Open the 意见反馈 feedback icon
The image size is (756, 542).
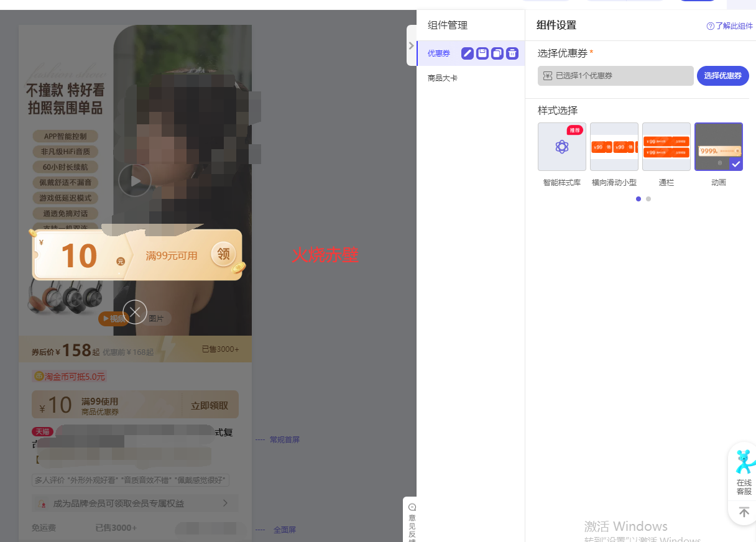point(412,520)
